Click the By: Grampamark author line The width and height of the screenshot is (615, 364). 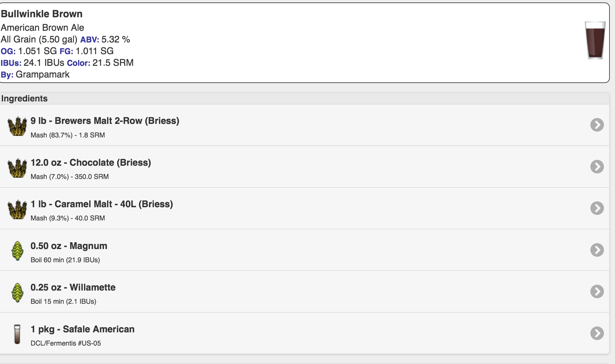[35, 74]
